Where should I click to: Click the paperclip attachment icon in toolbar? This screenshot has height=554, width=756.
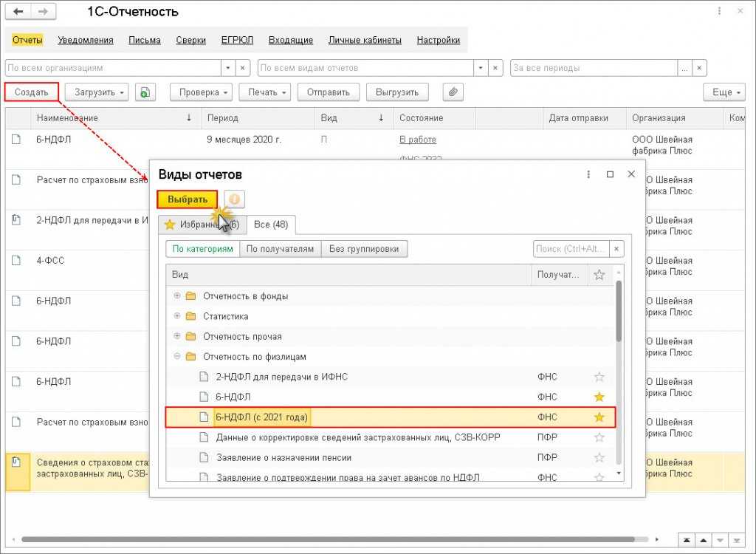[453, 92]
